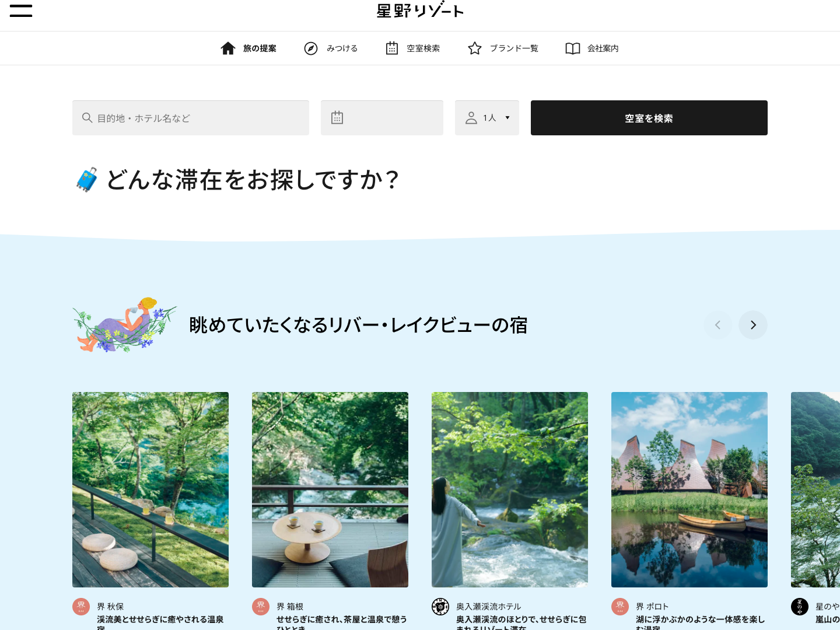Open the ブランド一覧 tab
Image resolution: width=840 pixels, height=630 pixels.
coord(503,48)
